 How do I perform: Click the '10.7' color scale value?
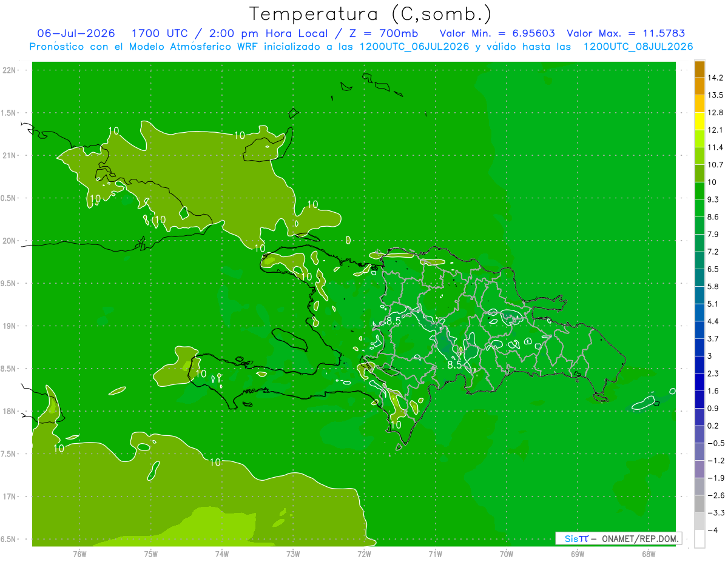tap(715, 165)
